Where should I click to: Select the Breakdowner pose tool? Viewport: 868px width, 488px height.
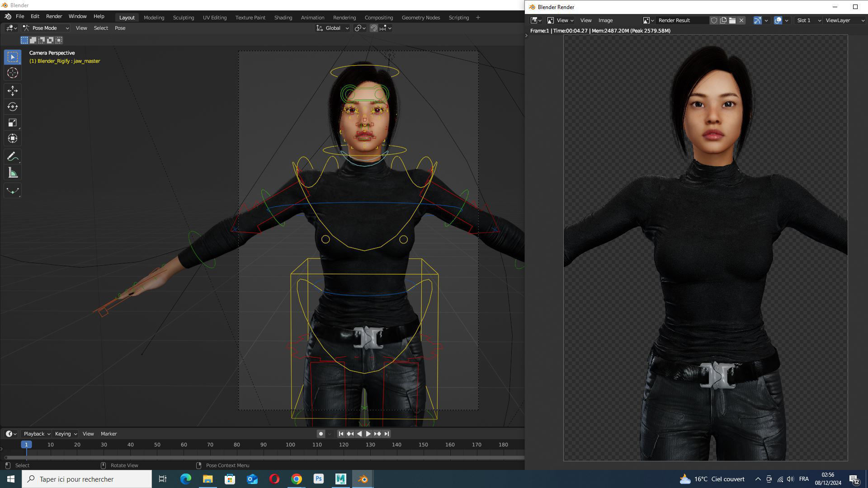[x=13, y=191]
